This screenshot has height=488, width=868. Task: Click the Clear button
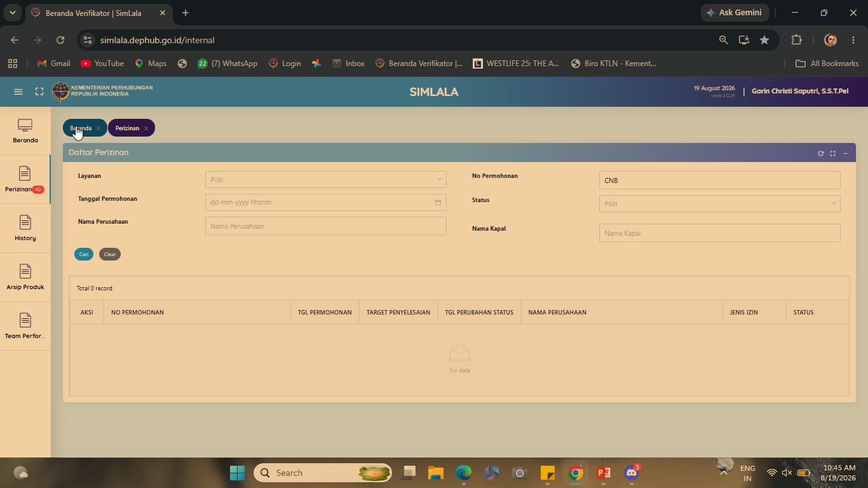[110, 254]
